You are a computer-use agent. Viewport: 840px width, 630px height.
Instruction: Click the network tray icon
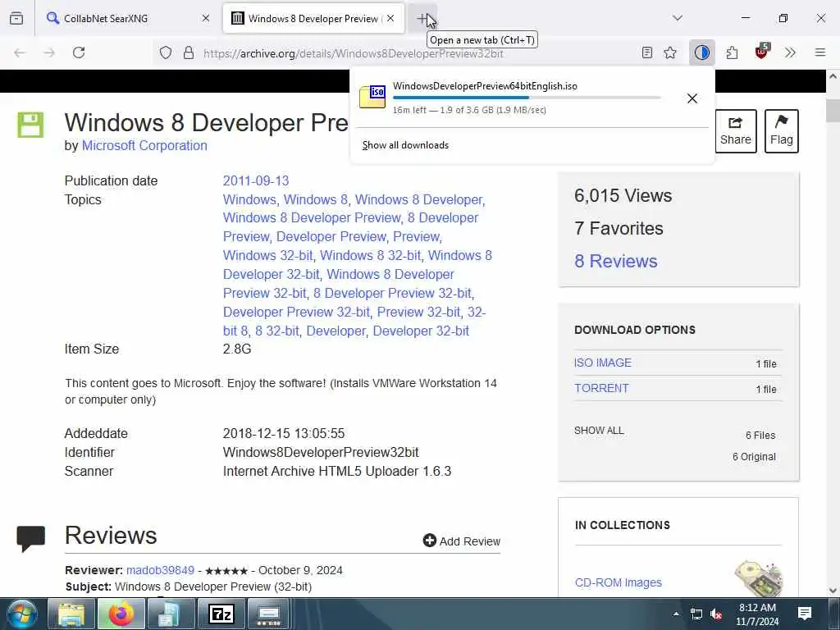[696, 614]
